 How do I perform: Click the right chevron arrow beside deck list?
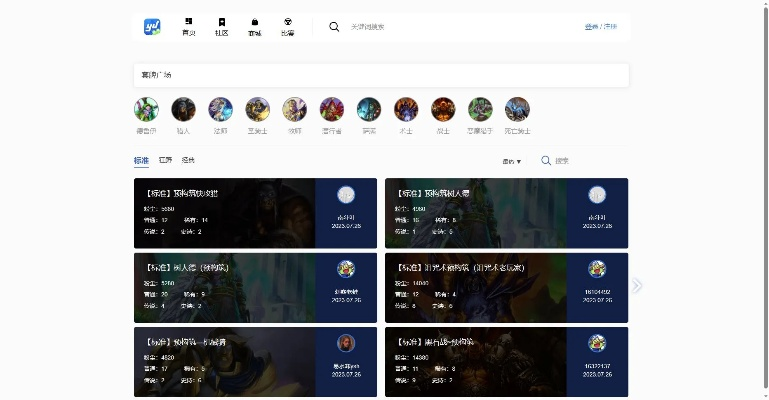636,286
